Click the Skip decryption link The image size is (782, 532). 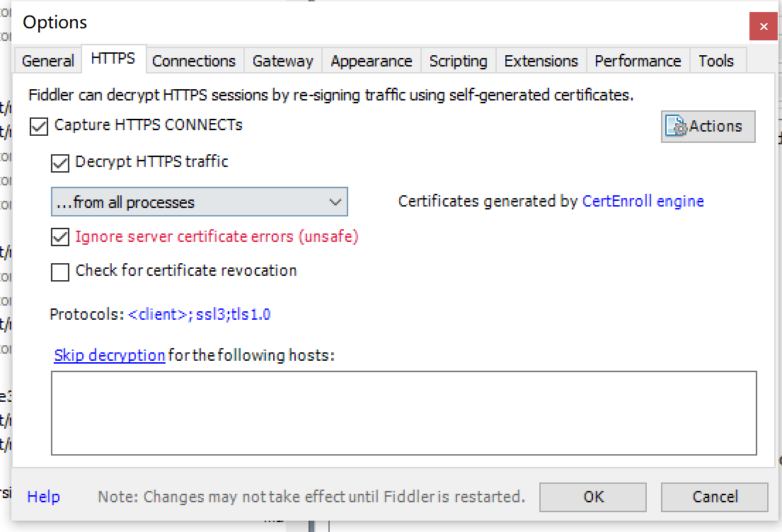(109, 356)
